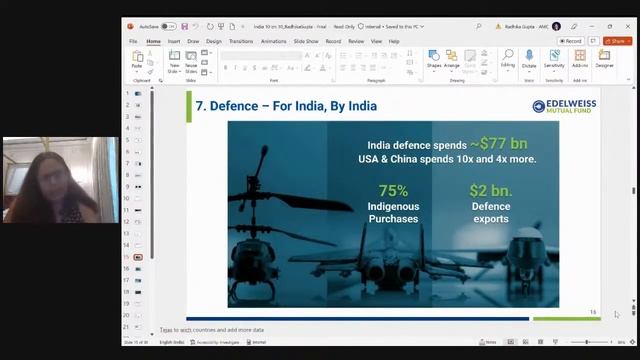Open the Review ribbon tab

coord(356,41)
